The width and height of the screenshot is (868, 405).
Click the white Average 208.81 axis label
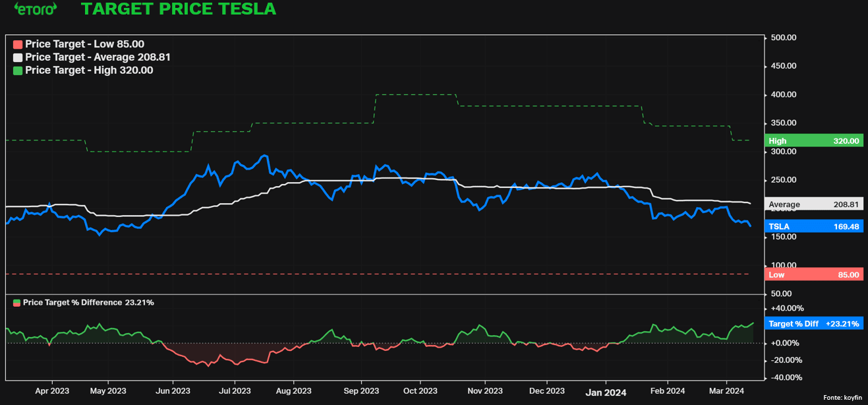813,204
